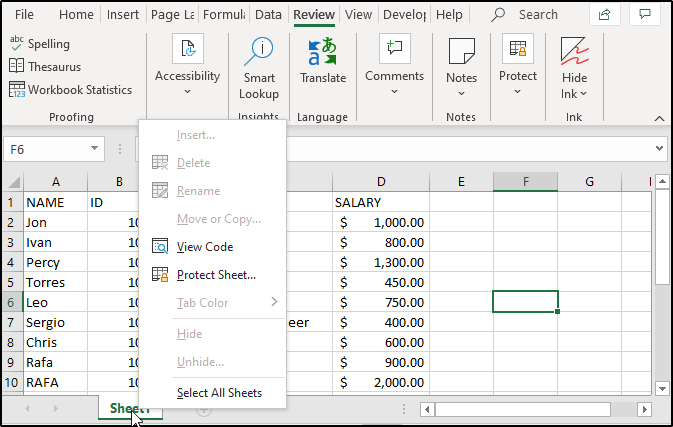Click the horizontal scrollbar thumb
The width and height of the screenshot is (673, 427).
523,409
